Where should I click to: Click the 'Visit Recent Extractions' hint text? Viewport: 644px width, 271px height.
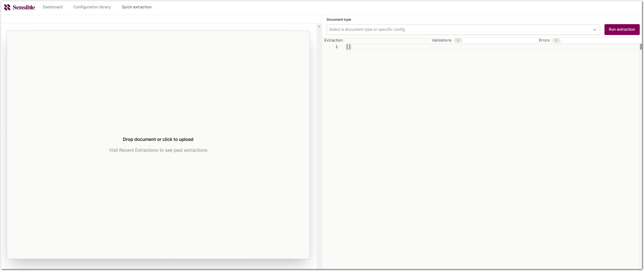[x=158, y=150]
